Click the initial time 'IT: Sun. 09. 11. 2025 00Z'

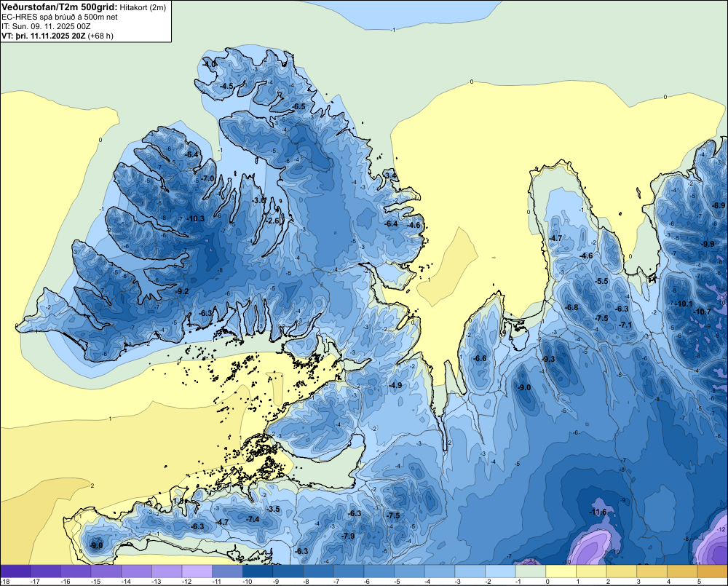(x=46, y=26)
